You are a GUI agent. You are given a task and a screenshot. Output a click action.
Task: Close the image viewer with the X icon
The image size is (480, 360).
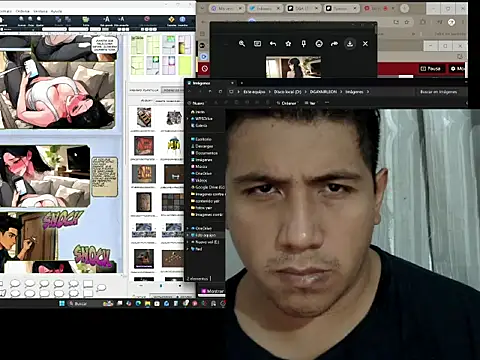coord(365,44)
